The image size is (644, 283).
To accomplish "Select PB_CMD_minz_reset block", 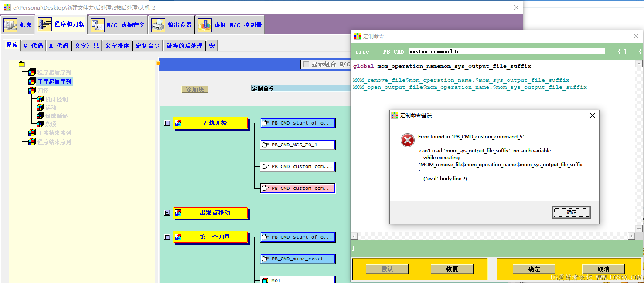I will [298, 259].
